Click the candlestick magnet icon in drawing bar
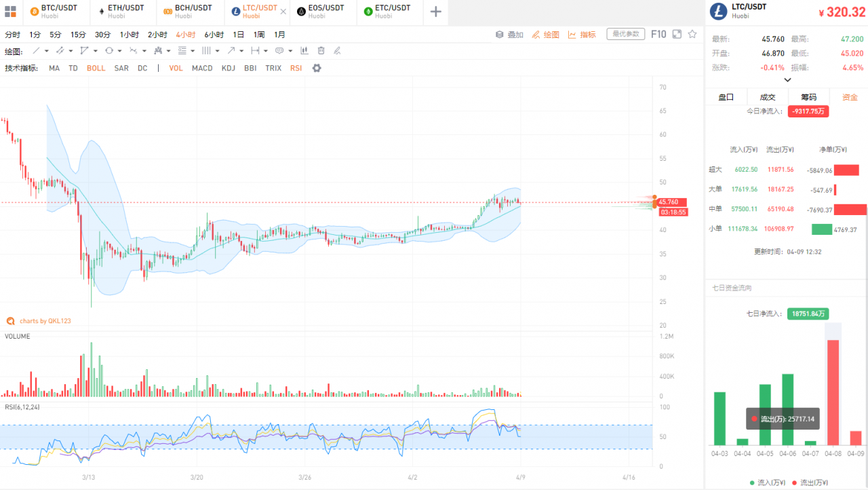The image size is (868, 490). click(304, 51)
